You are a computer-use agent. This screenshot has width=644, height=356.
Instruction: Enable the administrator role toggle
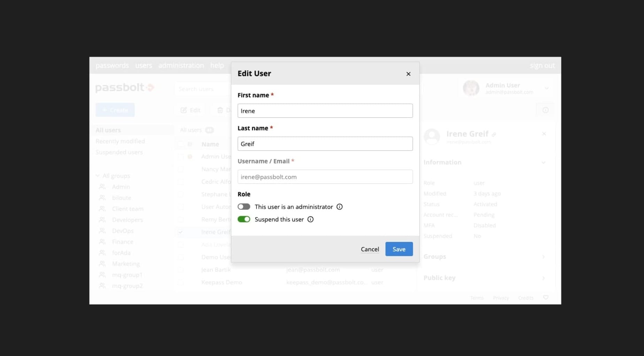[x=244, y=206]
